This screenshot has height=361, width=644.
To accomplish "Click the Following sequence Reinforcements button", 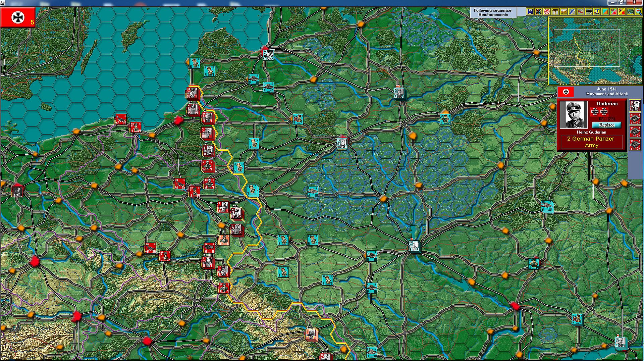I will click(x=493, y=12).
